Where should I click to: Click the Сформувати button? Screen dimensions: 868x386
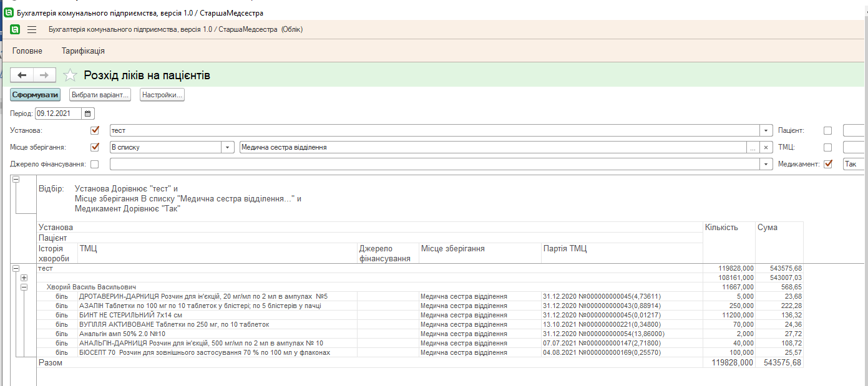click(x=35, y=95)
